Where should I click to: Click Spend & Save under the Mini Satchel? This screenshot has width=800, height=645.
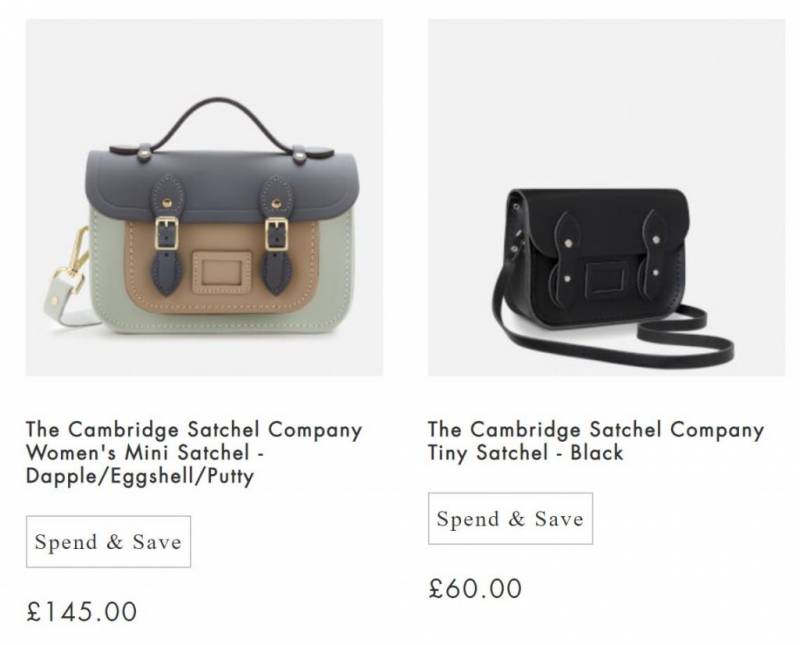point(108,542)
